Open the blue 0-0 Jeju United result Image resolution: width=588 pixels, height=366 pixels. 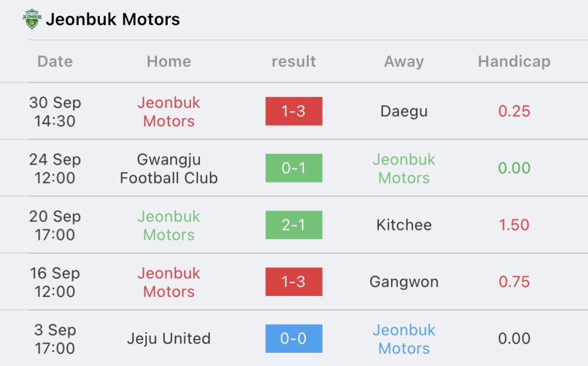point(293,338)
